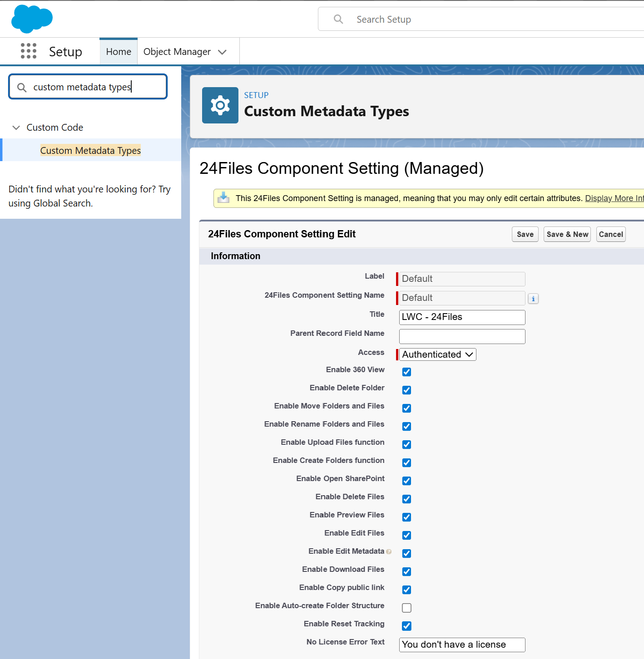Click the Custom Metadata Types gear icon
Viewport: 644px width, 659px height.
click(220, 105)
